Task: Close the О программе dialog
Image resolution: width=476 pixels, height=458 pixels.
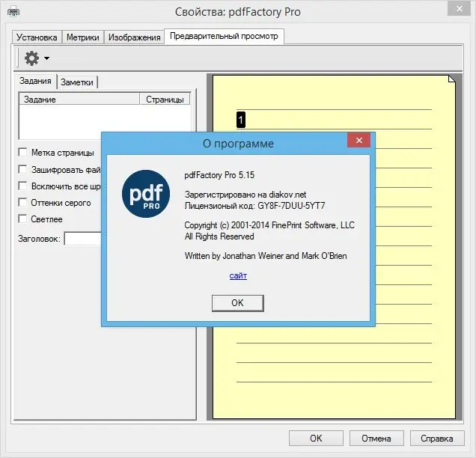Action: [358, 140]
